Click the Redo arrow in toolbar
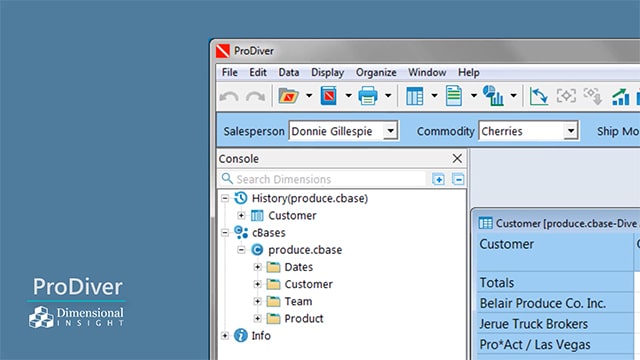 point(256,97)
